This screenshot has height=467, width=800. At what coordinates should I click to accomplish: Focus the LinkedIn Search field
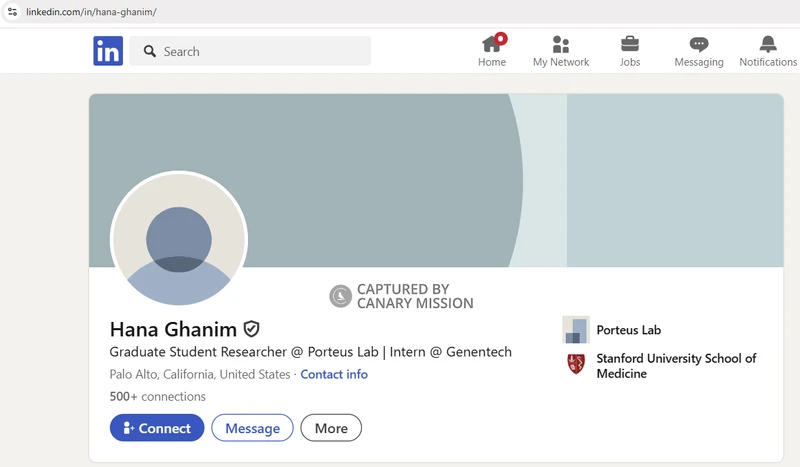pyautogui.click(x=250, y=51)
